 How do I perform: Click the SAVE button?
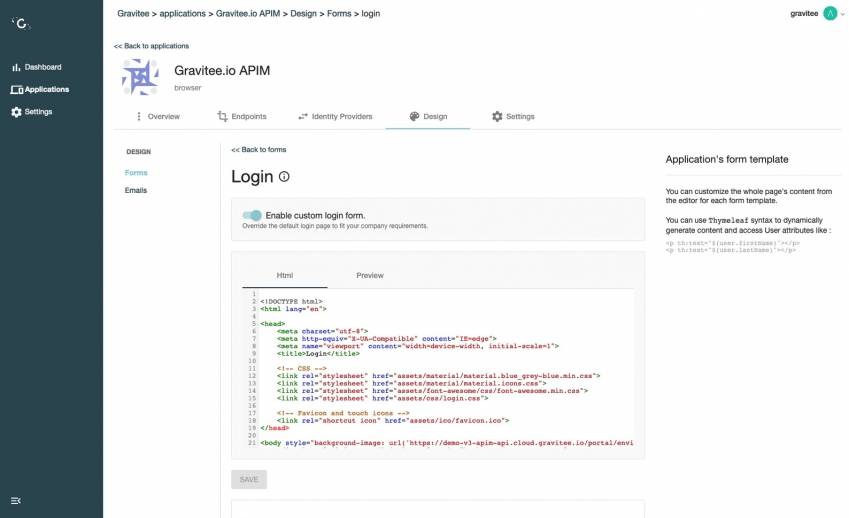point(249,479)
